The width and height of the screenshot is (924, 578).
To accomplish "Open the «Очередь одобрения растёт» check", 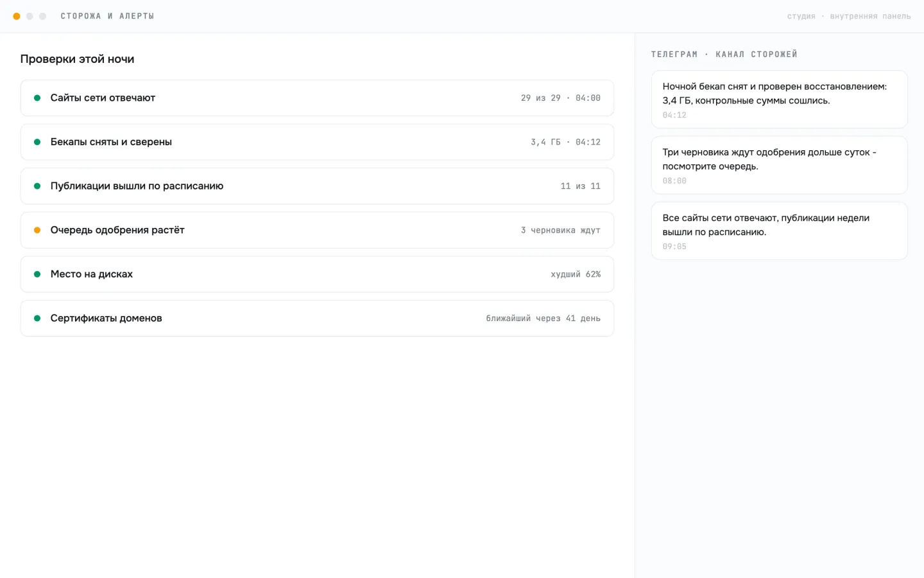I will coord(317,230).
